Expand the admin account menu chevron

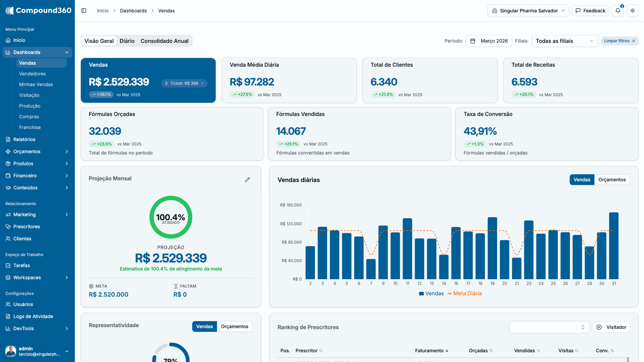pyautogui.click(x=67, y=351)
